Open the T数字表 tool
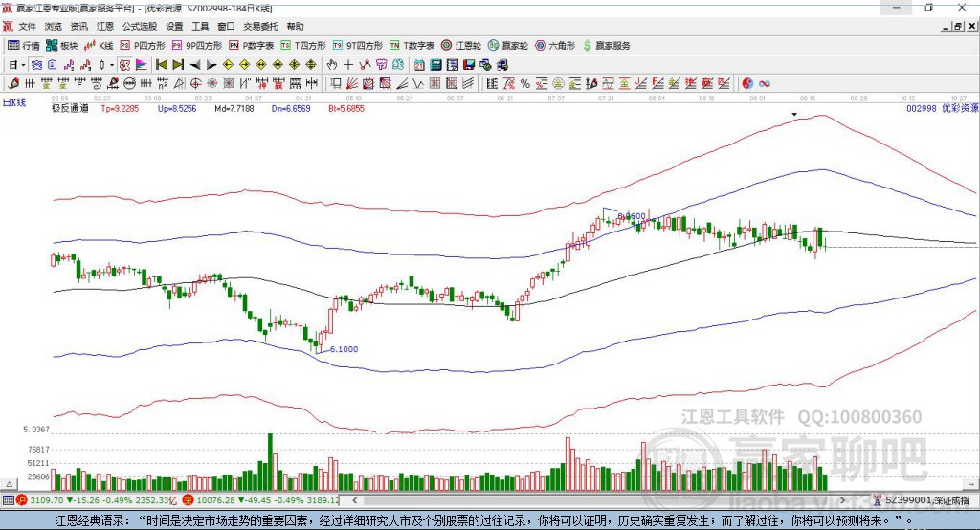Screen dimensions: 980x530 coord(412,46)
